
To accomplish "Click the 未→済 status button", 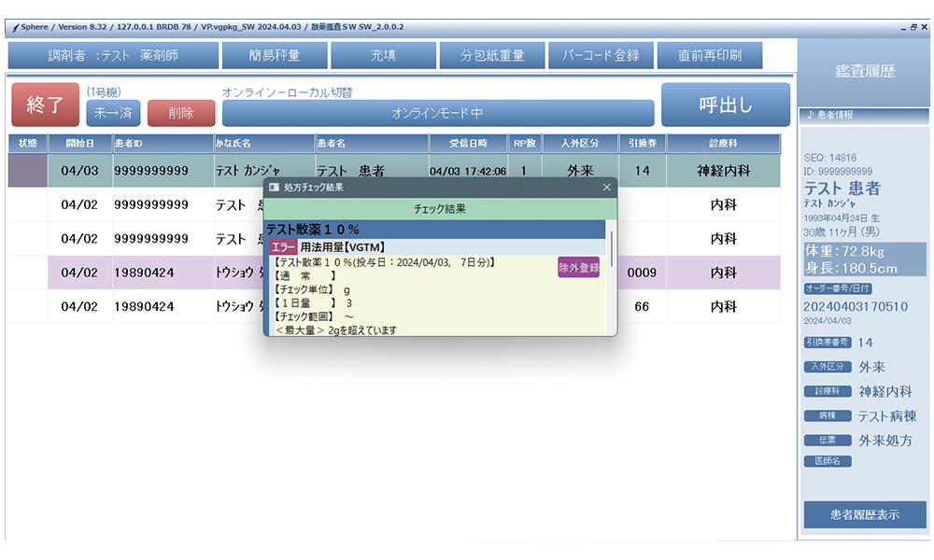I will pos(113,113).
